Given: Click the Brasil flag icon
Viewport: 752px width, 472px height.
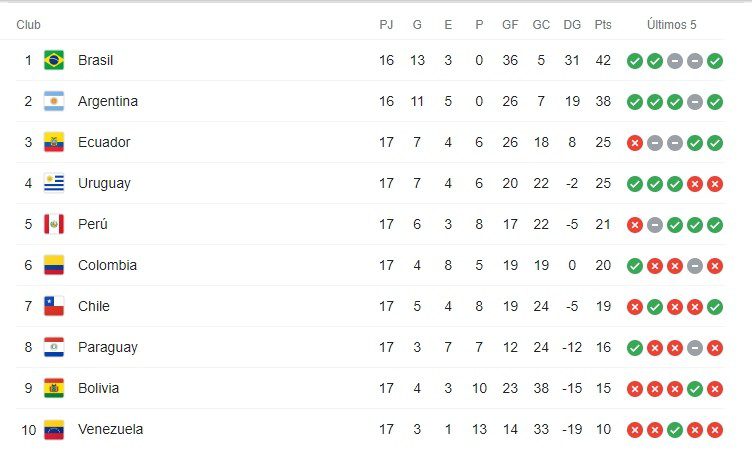Looking at the screenshot, I should coord(54,60).
